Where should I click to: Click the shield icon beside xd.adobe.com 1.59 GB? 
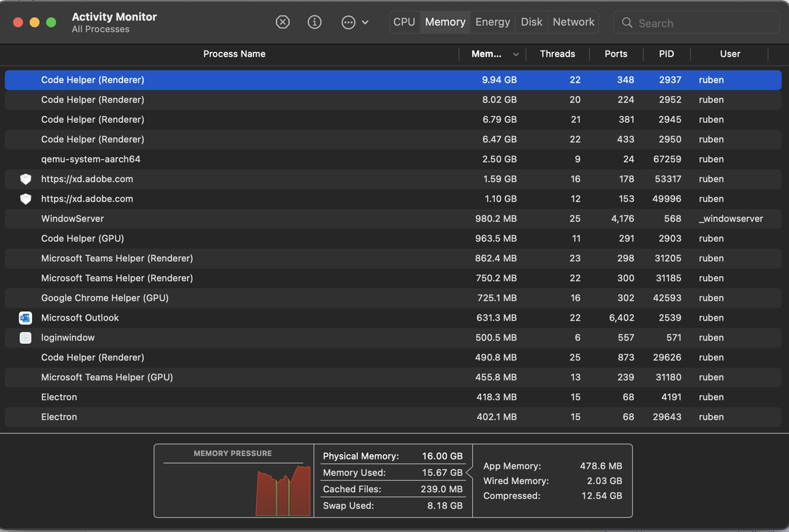click(26, 179)
